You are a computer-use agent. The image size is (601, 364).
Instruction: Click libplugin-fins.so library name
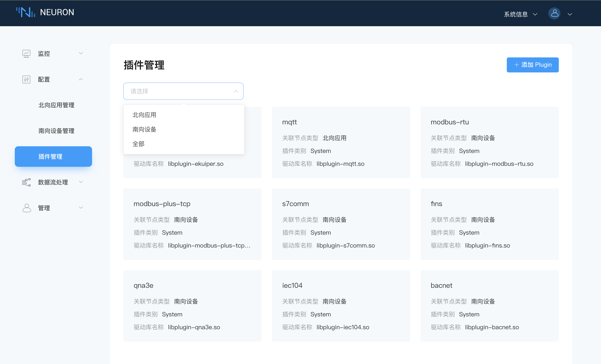pyautogui.click(x=487, y=245)
